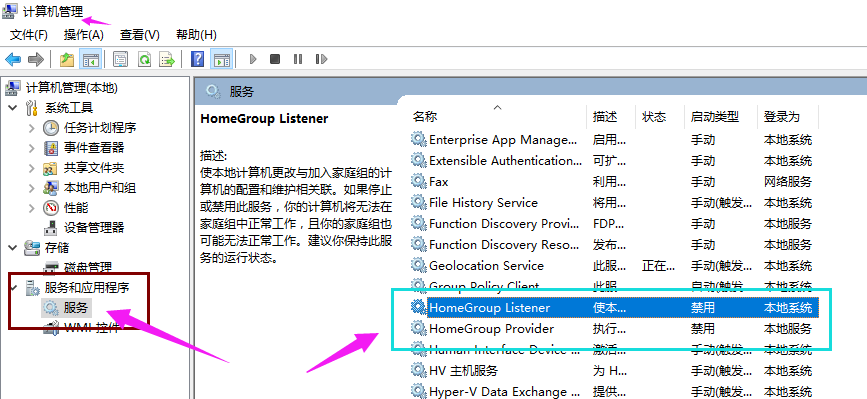Viewport: 867px width, 399px height.
Task: Expand the 事件查看器 node
Action: (x=32, y=148)
